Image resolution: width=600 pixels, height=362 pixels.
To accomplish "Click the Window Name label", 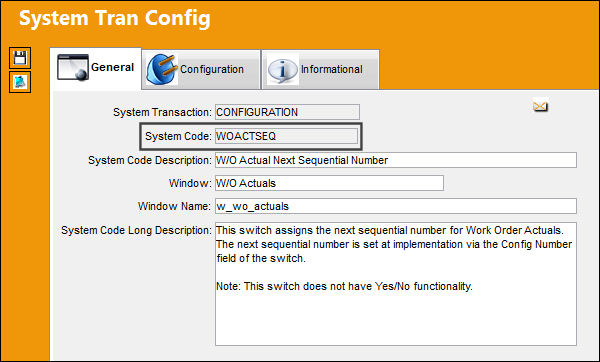I will (x=174, y=207).
